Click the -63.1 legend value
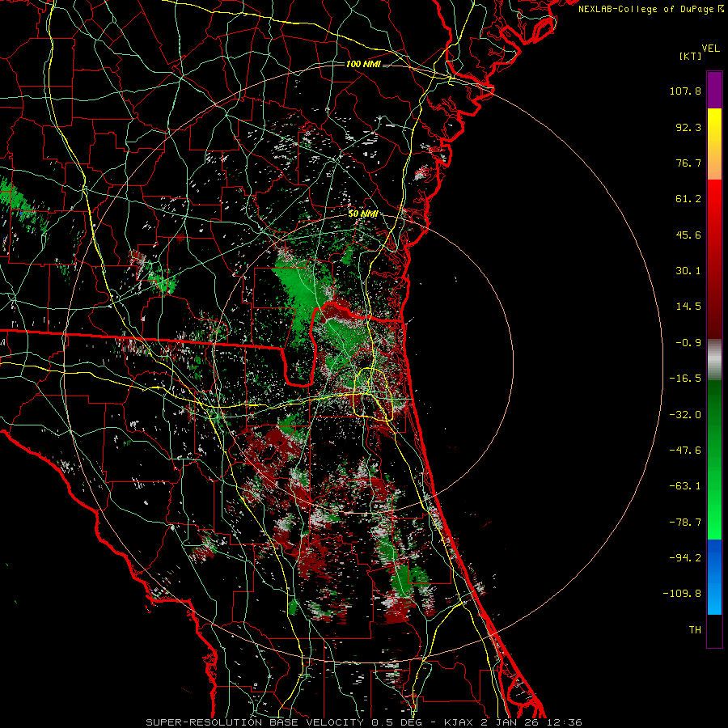The image size is (728, 728). [685, 486]
